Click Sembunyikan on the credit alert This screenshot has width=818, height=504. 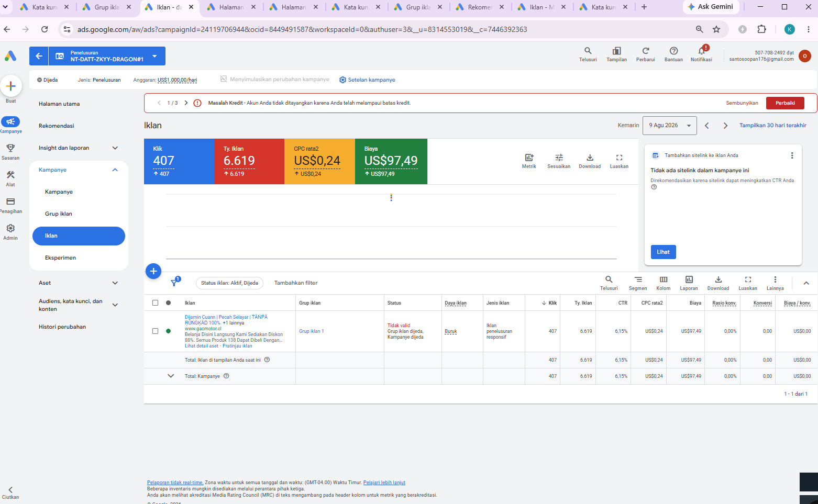coord(742,103)
